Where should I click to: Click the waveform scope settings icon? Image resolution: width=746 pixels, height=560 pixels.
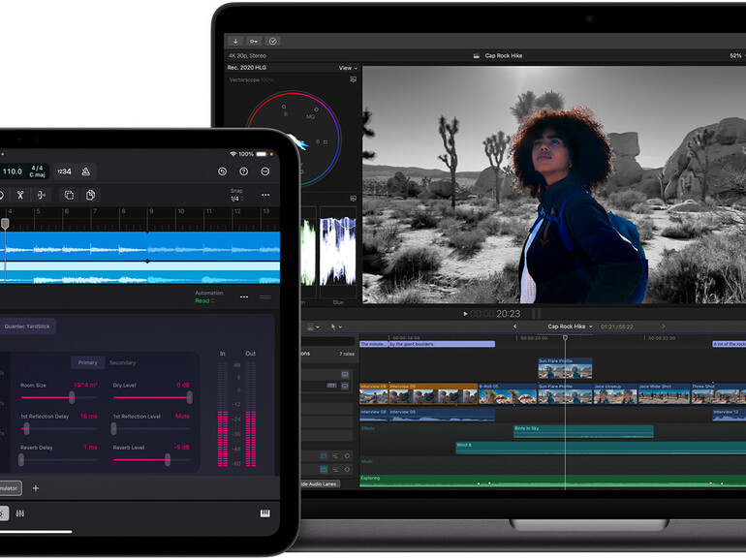[353, 198]
